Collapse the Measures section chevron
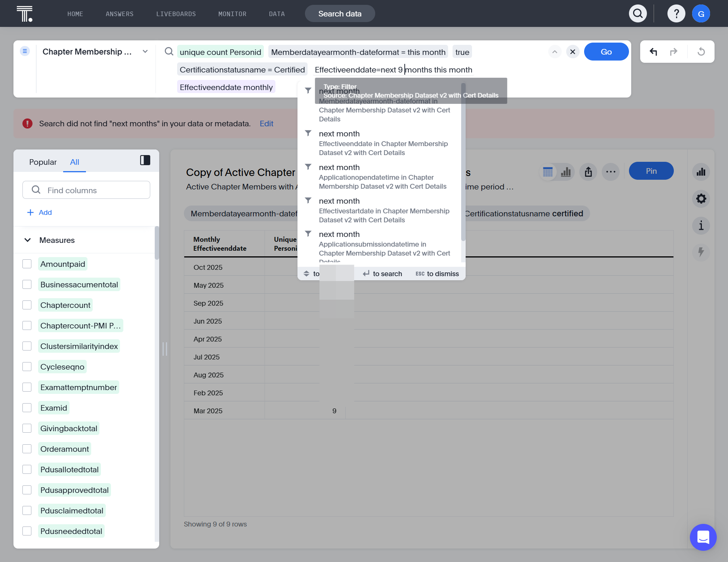This screenshot has height=562, width=728. pos(28,240)
